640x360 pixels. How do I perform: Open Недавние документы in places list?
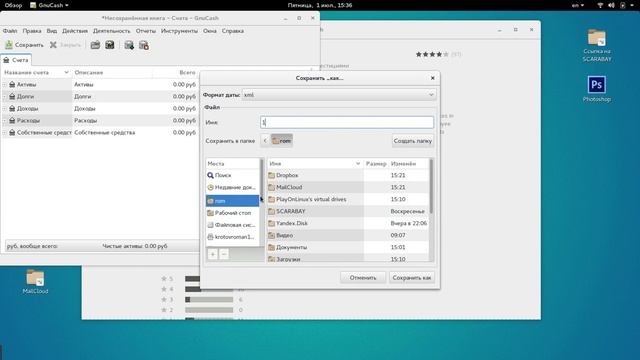click(x=232, y=187)
